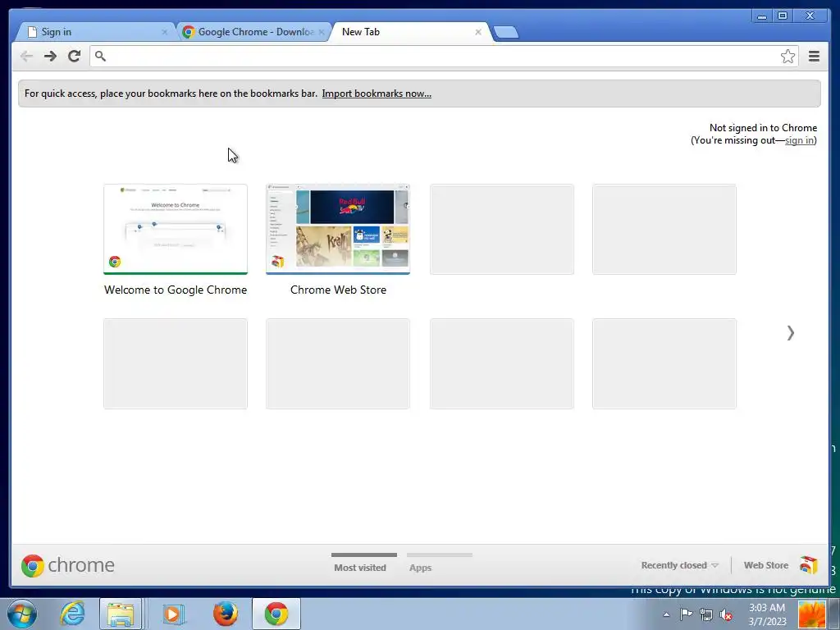Image resolution: width=840 pixels, height=630 pixels.
Task: Click the search magnifier in the address bar
Action: (x=100, y=56)
